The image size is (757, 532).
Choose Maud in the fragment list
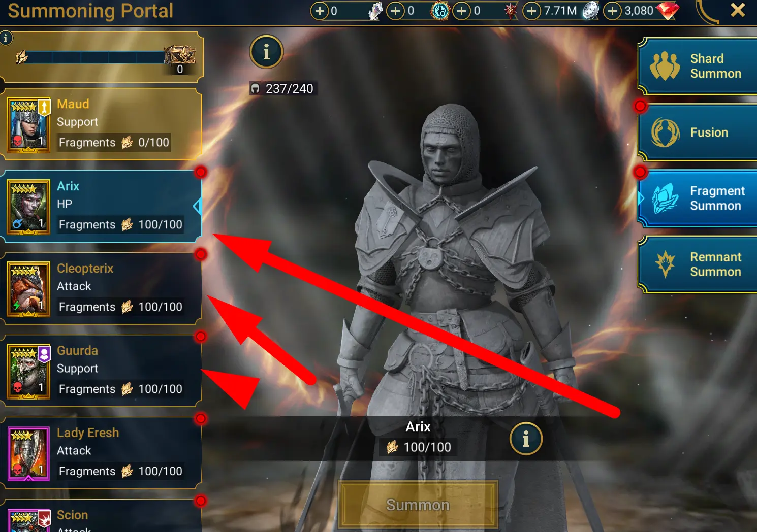(x=102, y=124)
